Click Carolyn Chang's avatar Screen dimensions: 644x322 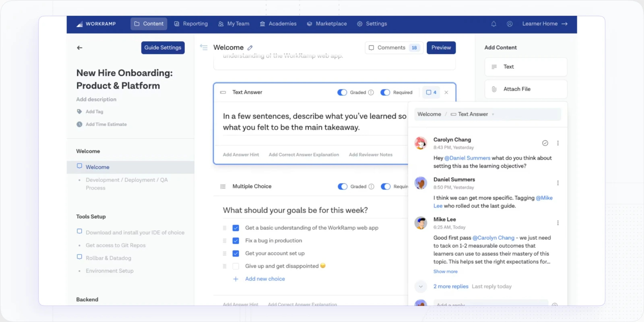click(421, 143)
